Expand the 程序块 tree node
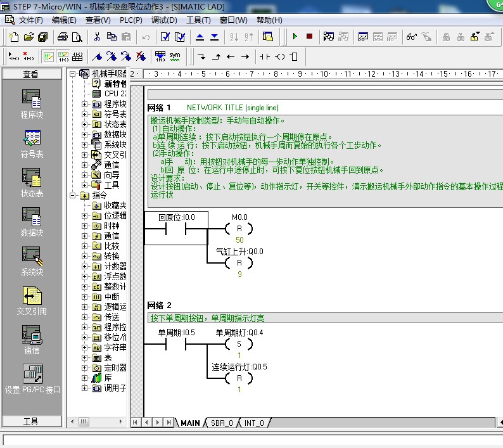Image resolution: width=503 pixels, height=448 pixels. point(84,105)
